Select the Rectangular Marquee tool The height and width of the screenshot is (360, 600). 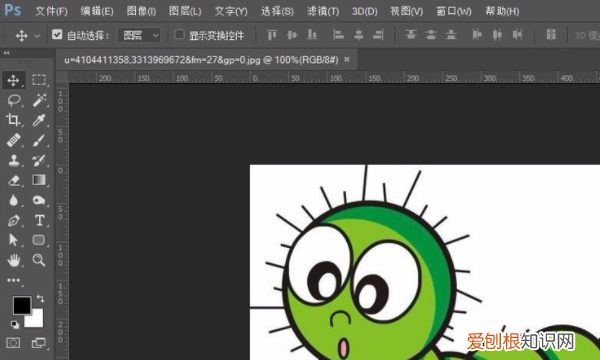pyautogui.click(x=39, y=80)
